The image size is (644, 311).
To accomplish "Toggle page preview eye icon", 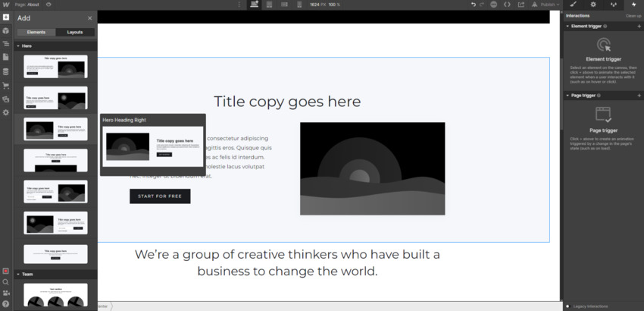I will click(48, 5).
